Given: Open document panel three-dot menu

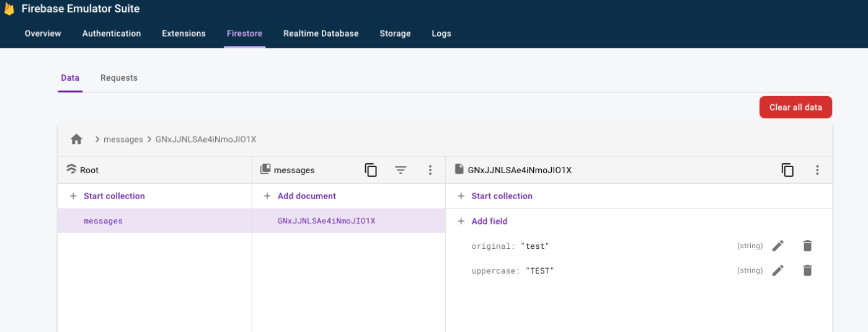Looking at the screenshot, I should click(x=817, y=170).
